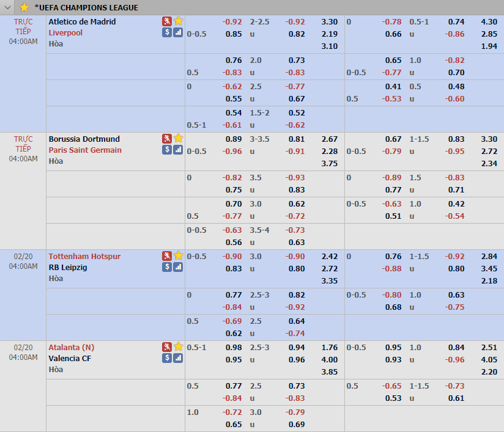Screen dimensions: 504x432
Task: Pick Tottenham Hotspur full-time win odds 2.42
Action: pyautogui.click(x=330, y=256)
